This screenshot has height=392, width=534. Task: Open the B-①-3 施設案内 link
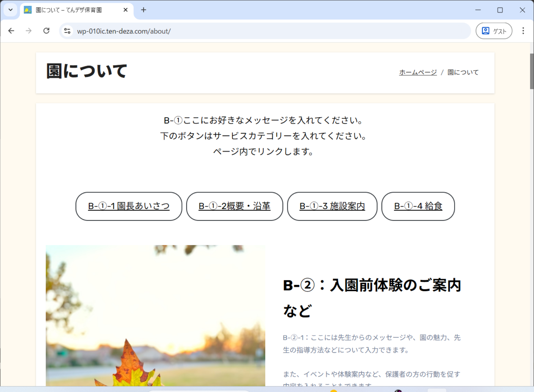pos(332,206)
